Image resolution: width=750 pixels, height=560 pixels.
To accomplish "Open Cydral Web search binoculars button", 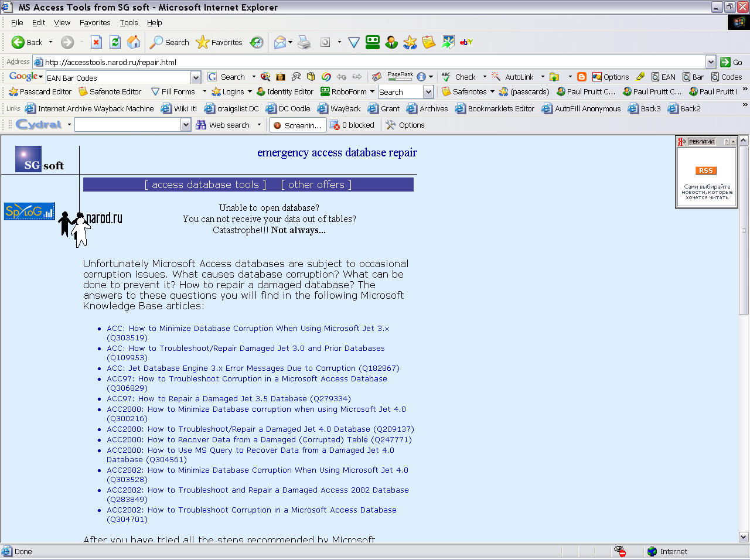I will [x=223, y=125].
